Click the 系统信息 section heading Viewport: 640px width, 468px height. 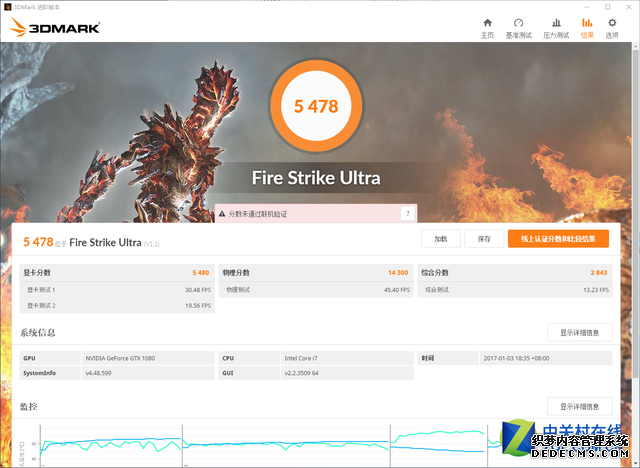click(38, 333)
